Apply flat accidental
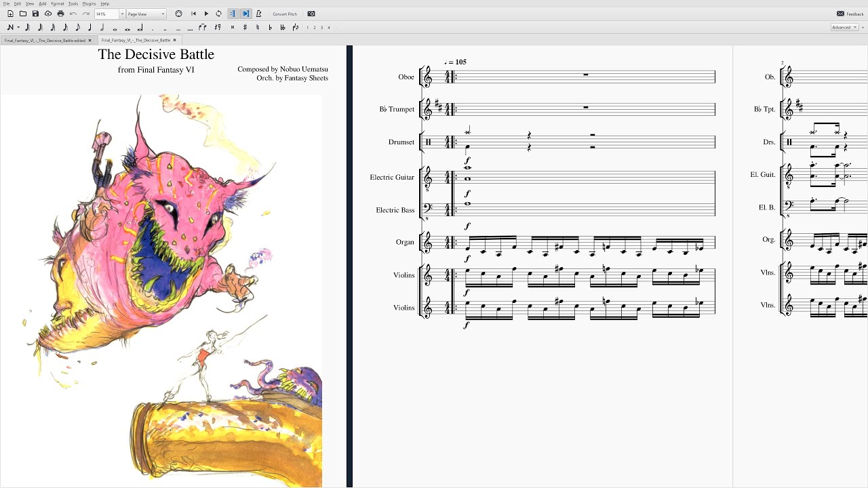This screenshot has width=868, height=488. (270, 27)
